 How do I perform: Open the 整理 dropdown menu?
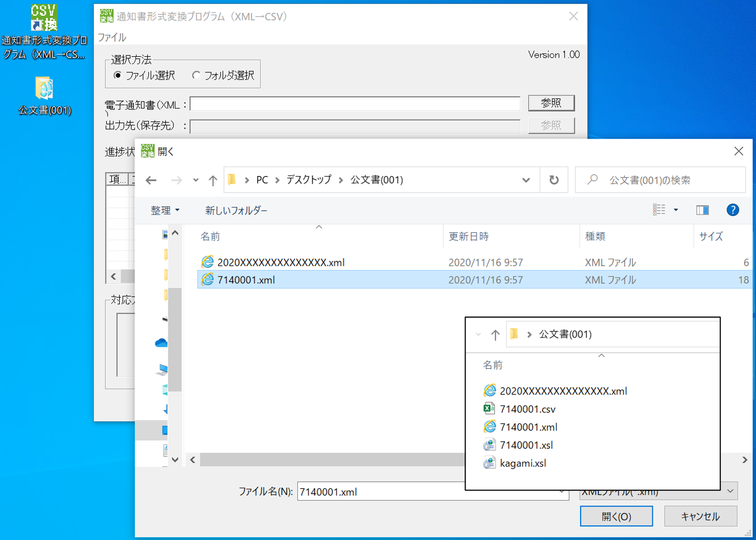pos(165,211)
